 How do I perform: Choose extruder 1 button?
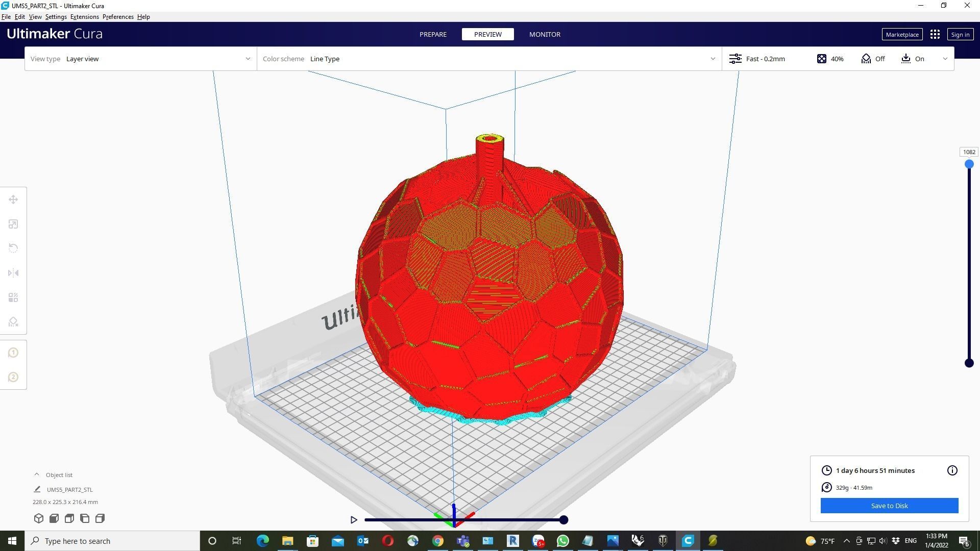pos(13,353)
